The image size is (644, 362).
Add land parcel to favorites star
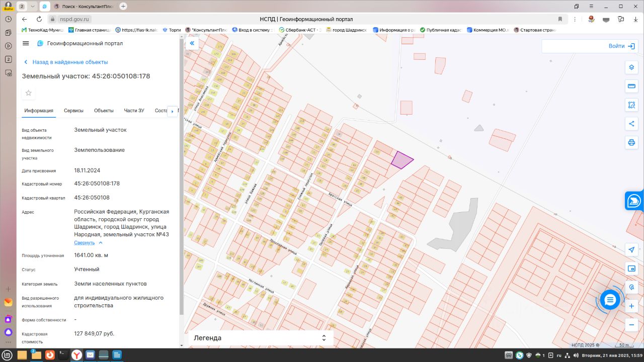tap(29, 93)
